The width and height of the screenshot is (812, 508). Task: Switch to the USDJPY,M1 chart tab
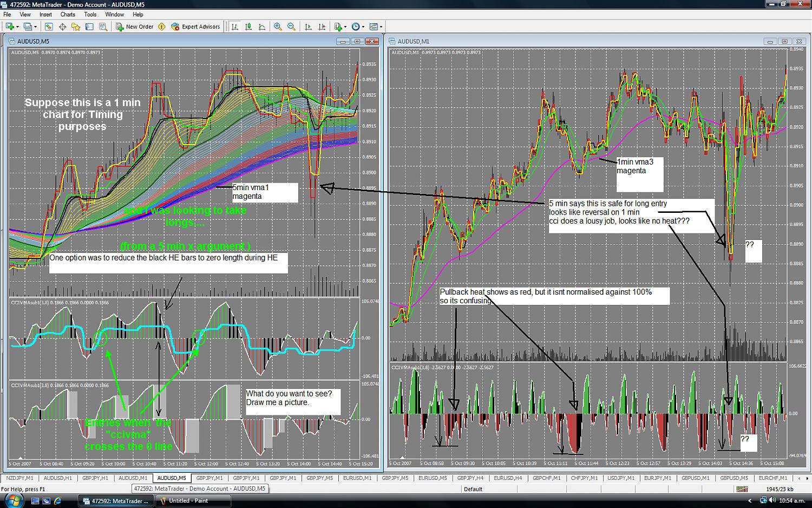pyautogui.click(x=621, y=478)
